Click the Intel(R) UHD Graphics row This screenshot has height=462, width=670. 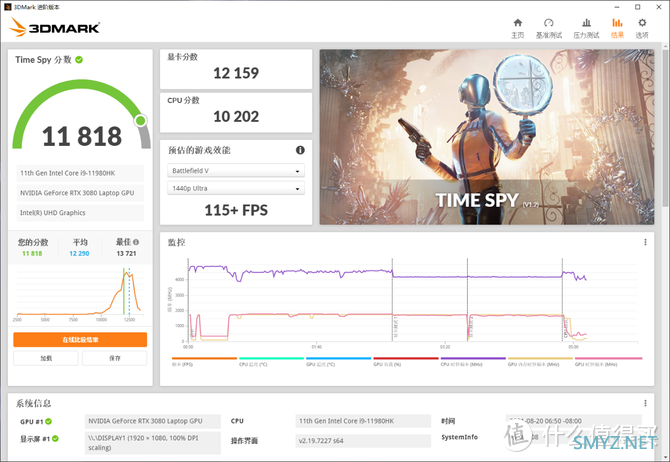coord(80,212)
